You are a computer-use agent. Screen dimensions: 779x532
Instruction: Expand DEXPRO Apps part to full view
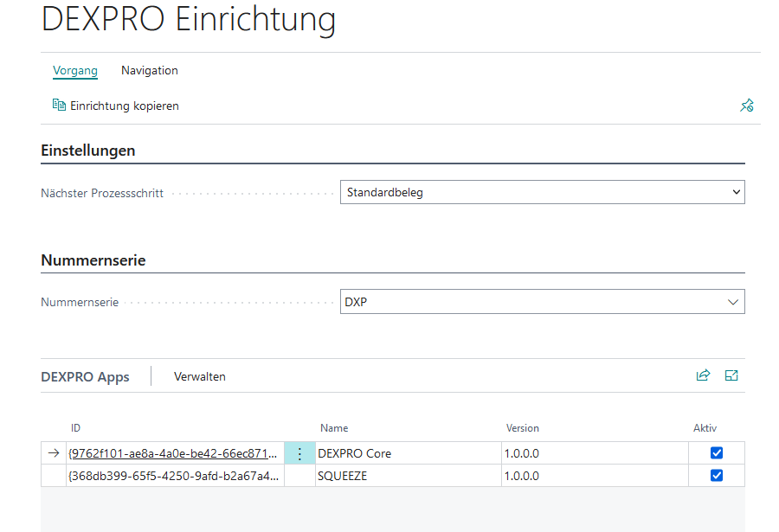pos(731,375)
